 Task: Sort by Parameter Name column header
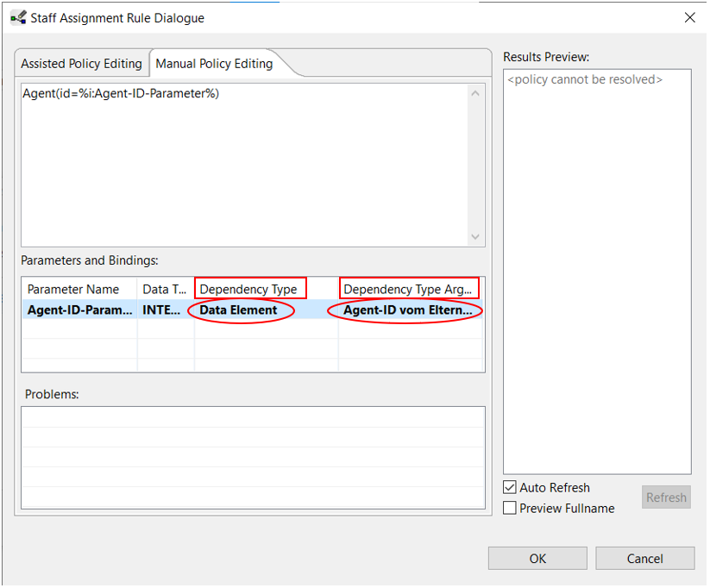[x=79, y=289]
